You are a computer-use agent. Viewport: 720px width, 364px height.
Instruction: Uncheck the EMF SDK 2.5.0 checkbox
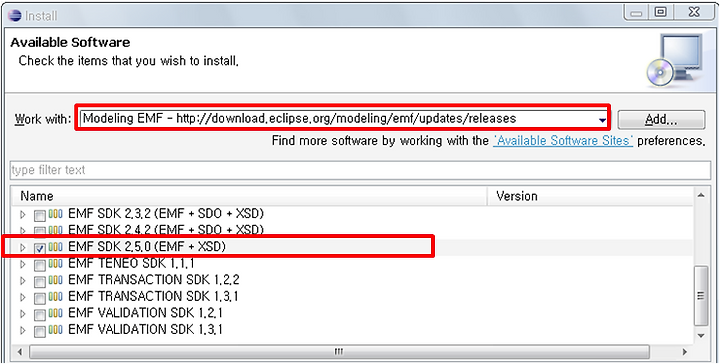[40, 248]
